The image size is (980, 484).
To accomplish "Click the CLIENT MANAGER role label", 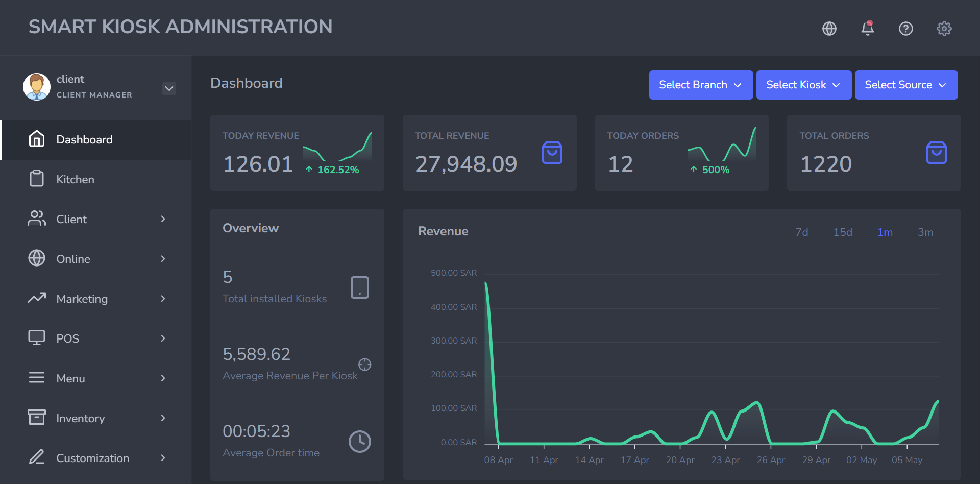I will 94,95.
